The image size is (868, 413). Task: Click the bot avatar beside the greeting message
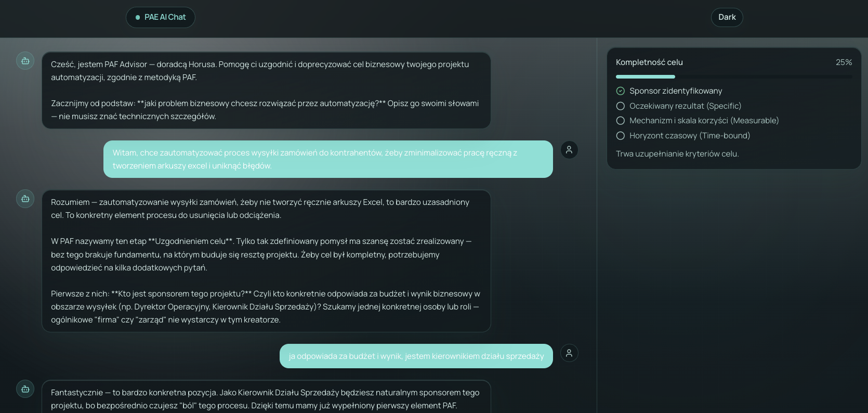click(25, 61)
